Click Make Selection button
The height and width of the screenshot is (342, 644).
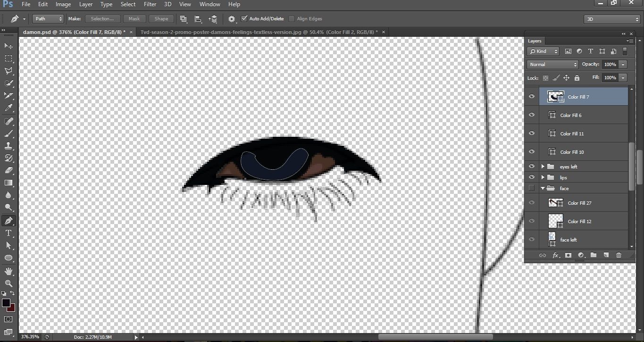pos(102,19)
